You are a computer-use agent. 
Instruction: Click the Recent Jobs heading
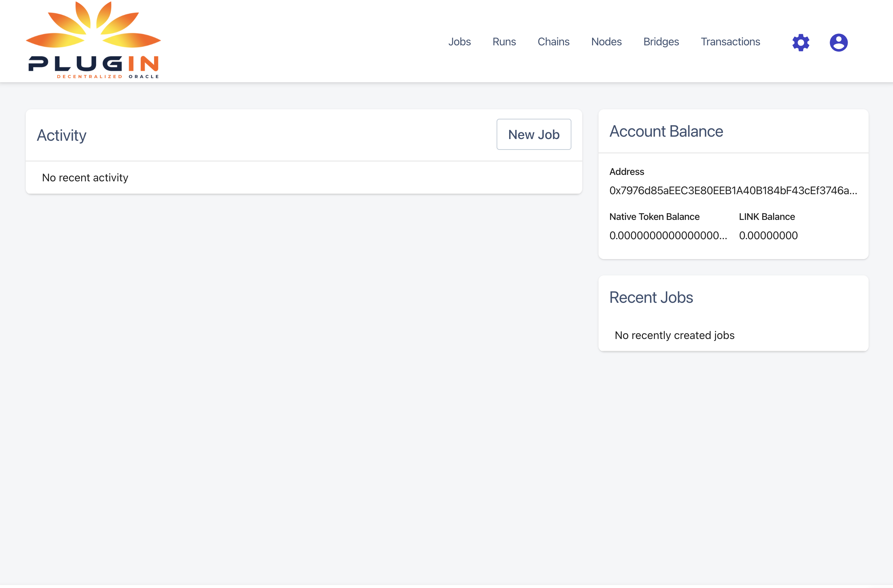pyautogui.click(x=651, y=297)
